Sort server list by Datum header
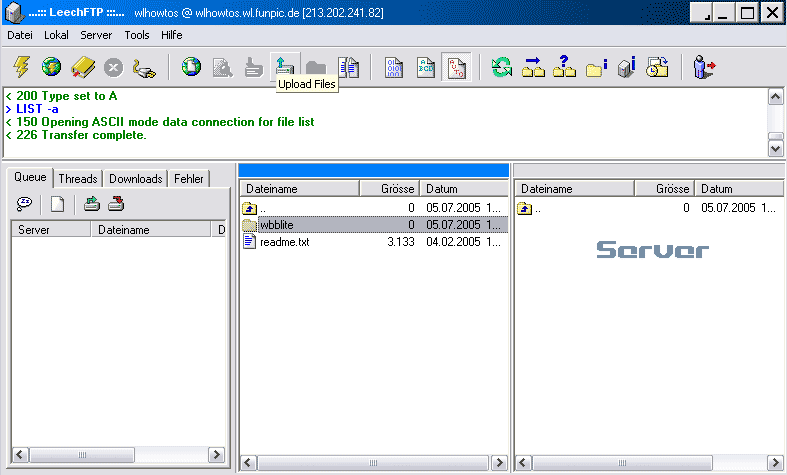 [x=739, y=189]
